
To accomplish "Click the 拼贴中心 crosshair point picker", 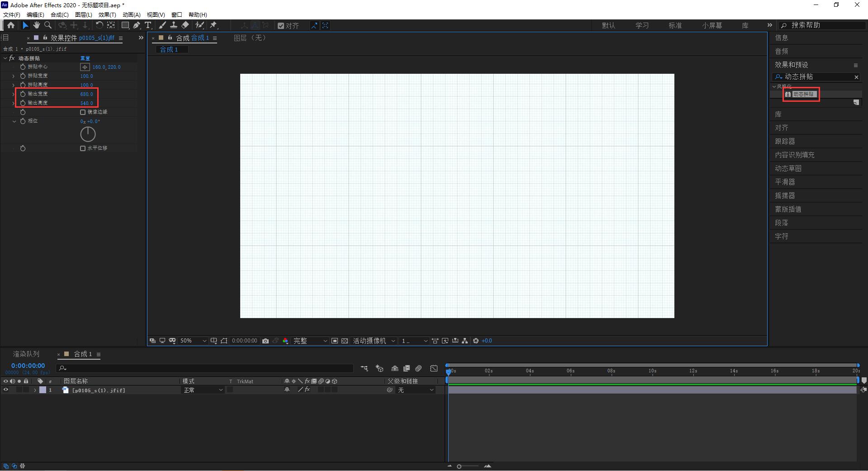I will click(x=85, y=67).
